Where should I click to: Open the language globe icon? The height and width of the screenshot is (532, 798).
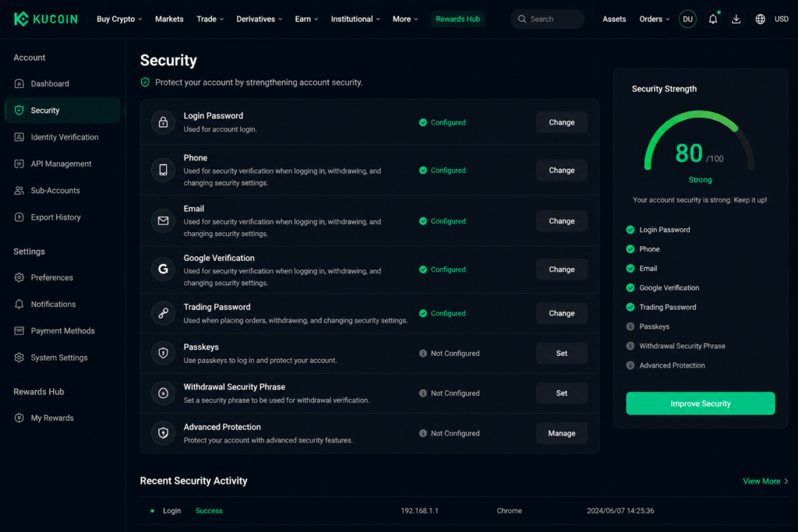[x=760, y=19]
